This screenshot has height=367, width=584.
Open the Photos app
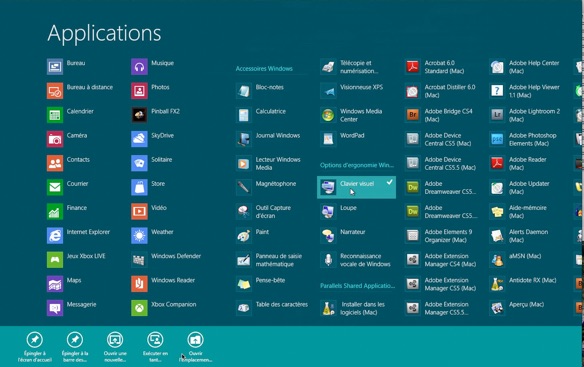click(150, 91)
